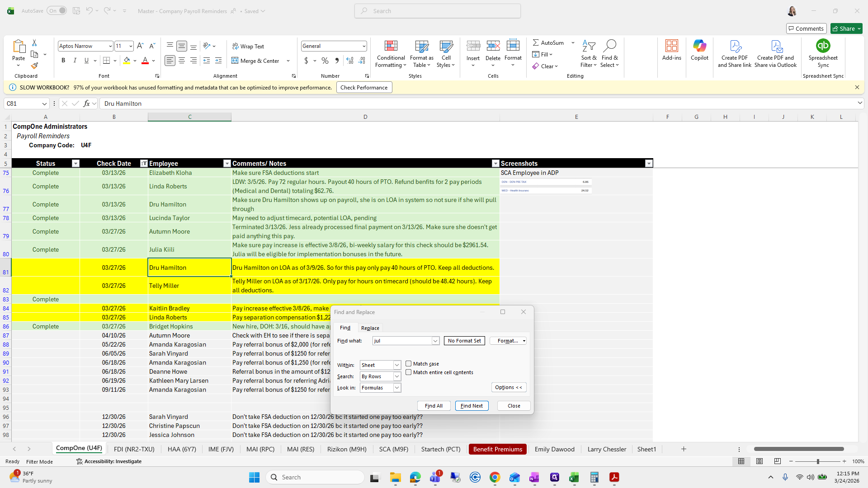The height and width of the screenshot is (488, 868).
Task: Click the Format Painter icon
Action: tap(34, 66)
